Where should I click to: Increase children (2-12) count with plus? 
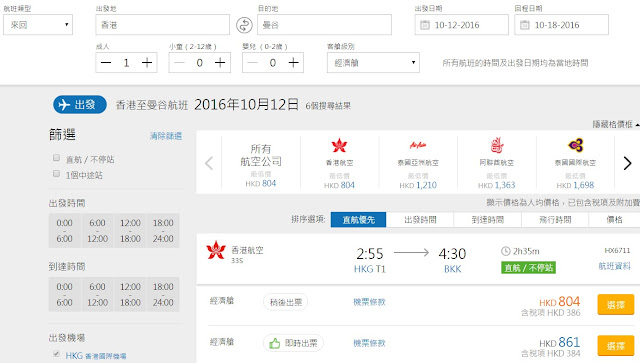pos(220,62)
